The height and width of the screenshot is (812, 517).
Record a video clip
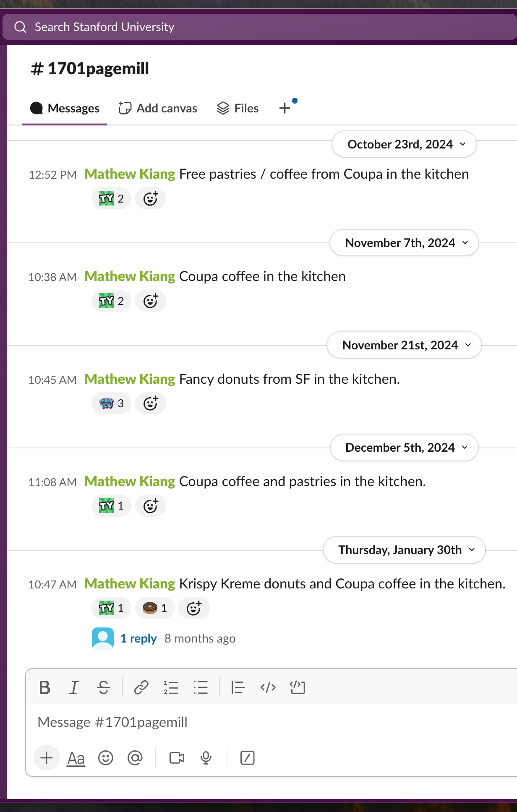pyautogui.click(x=177, y=758)
